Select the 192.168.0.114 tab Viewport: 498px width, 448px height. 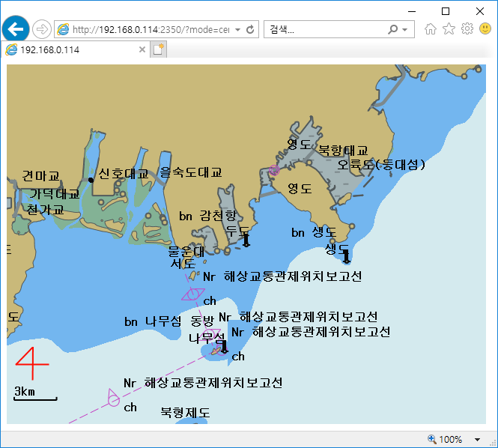point(71,49)
